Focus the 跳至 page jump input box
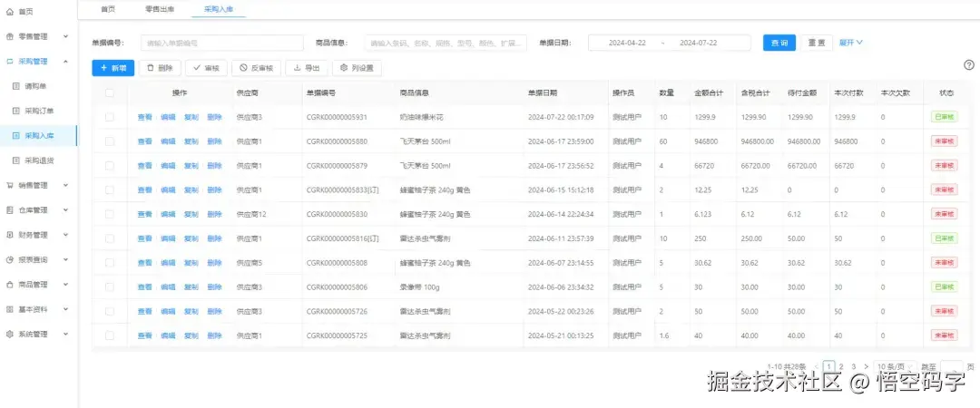The width and height of the screenshot is (980, 408). pos(951,367)
